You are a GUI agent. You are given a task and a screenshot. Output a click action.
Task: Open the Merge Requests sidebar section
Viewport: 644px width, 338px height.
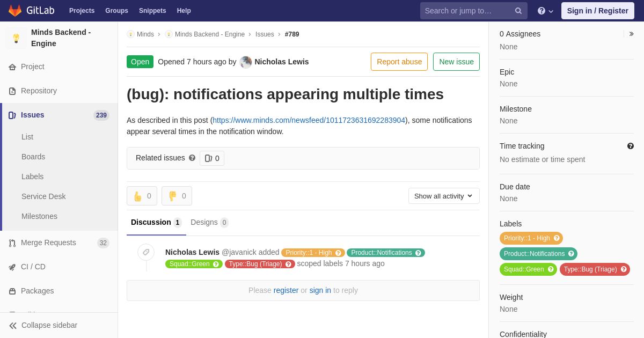tap(59, 243)
